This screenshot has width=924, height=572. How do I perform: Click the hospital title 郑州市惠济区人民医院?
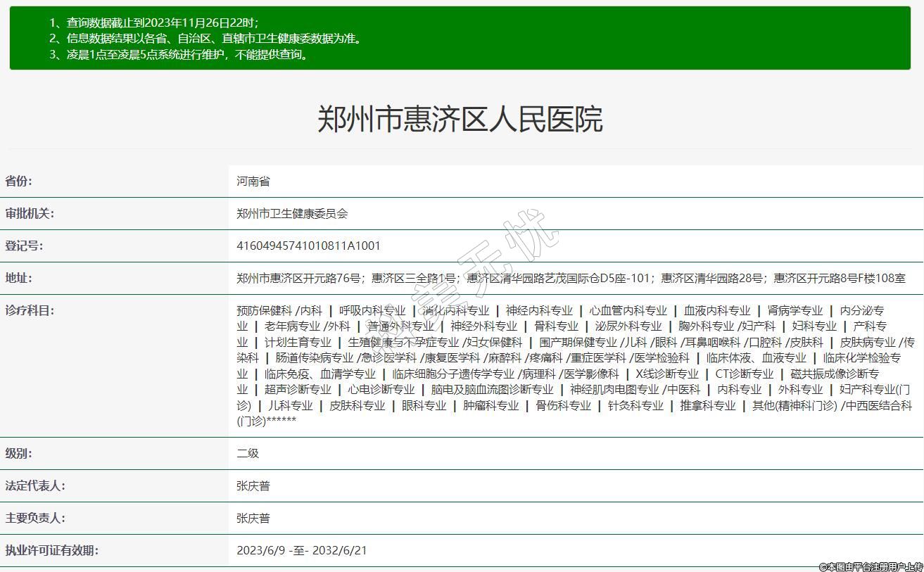pos(460,119)
